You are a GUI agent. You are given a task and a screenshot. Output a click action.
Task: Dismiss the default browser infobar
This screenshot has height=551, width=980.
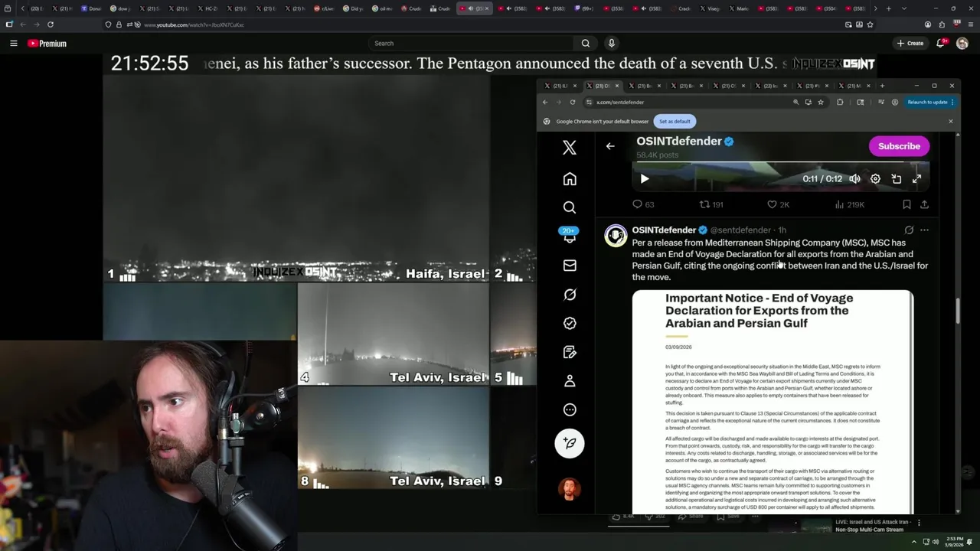pyautogui.click(x=951, y=122)
